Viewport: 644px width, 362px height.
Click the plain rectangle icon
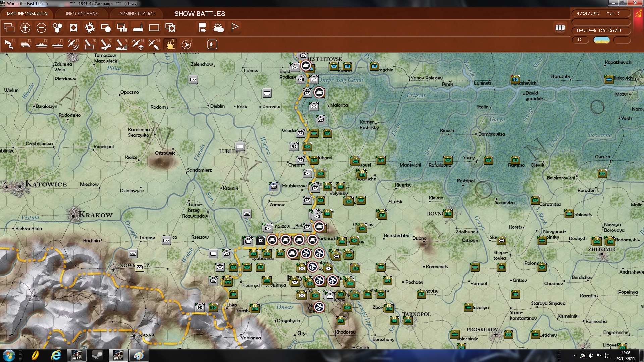pos(154,27)
